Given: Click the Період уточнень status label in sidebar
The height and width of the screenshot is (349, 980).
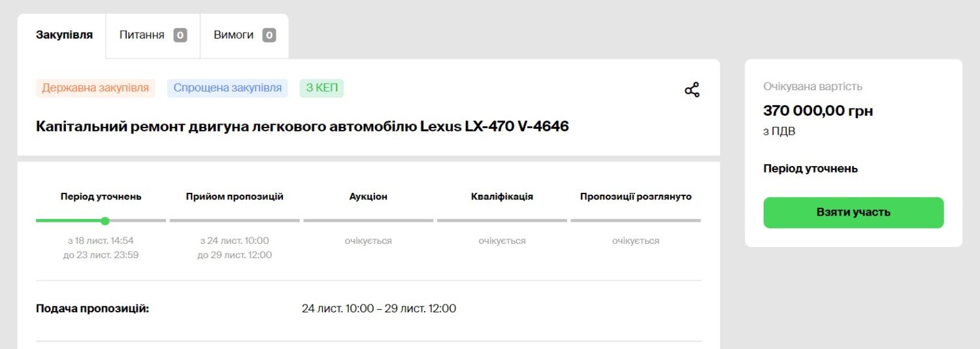Looking at the screenshot, I should (810, 169).
